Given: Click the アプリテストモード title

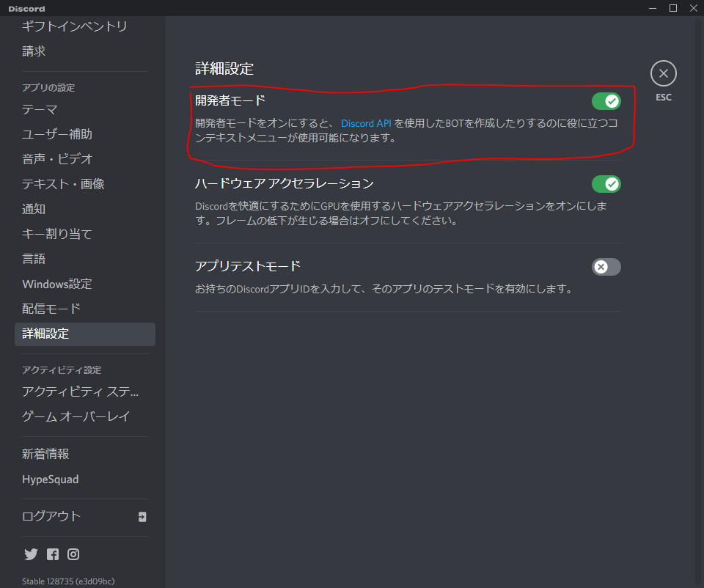Looking at the screenshot, I should [247, 266].
